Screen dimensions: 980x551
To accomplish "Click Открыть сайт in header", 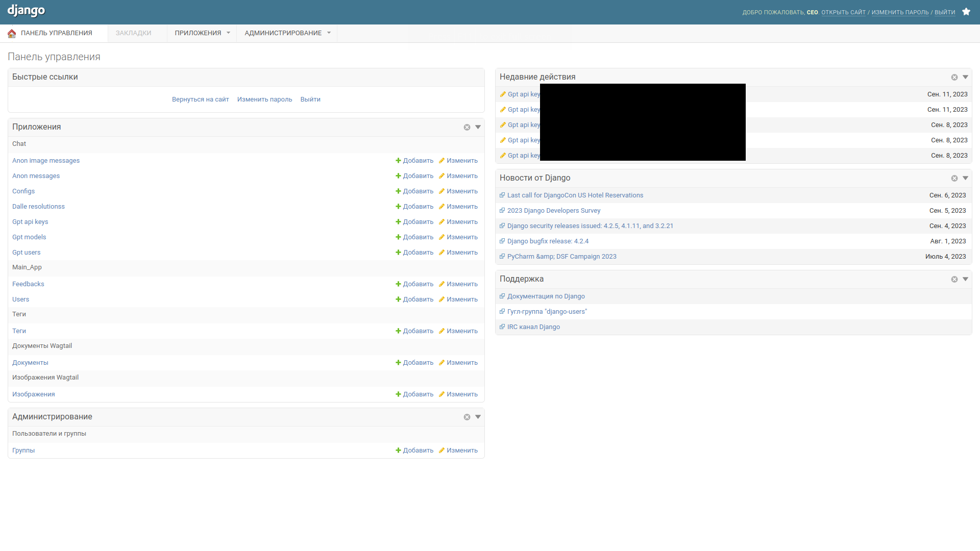I will tap(843, 12).
